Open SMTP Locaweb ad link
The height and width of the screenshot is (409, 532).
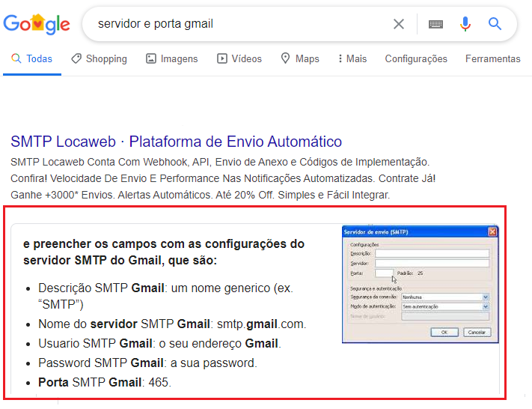point(176,142)
